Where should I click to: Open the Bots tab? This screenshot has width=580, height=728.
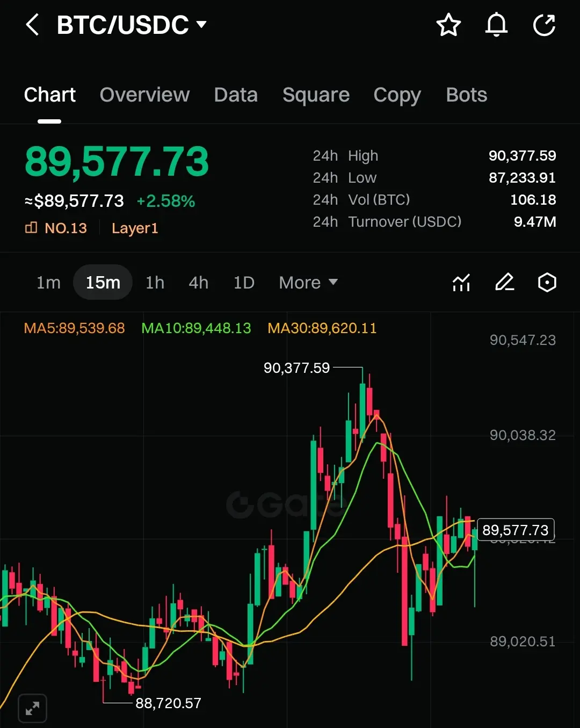(466, 95)
